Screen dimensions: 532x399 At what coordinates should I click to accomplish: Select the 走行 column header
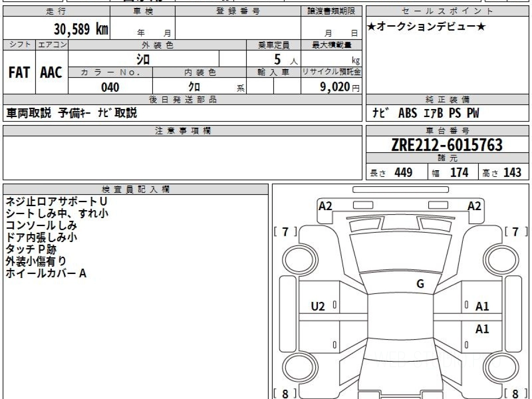(56, 12)
